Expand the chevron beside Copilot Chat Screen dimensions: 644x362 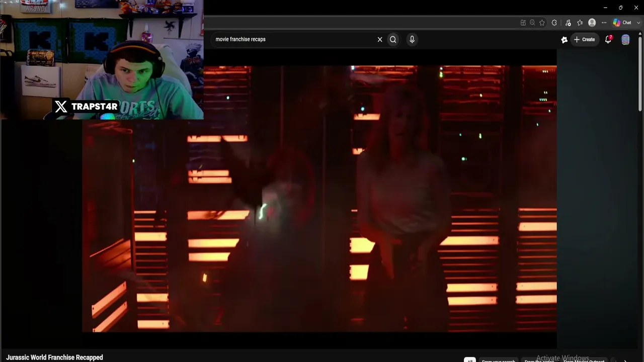[x=638, y=23]
